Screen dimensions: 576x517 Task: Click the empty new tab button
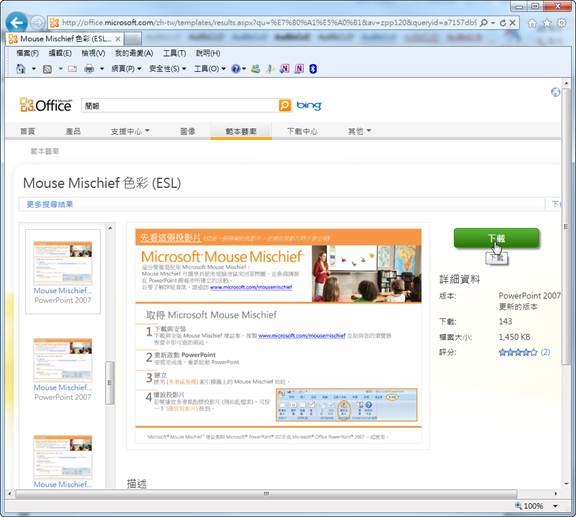pyautogui.click(x=133, y=39)
